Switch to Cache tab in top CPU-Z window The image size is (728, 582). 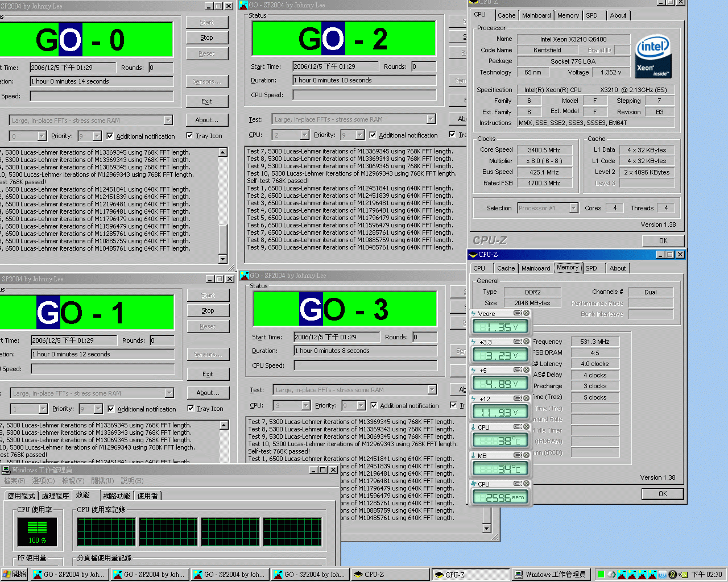(x=507, y=16)
